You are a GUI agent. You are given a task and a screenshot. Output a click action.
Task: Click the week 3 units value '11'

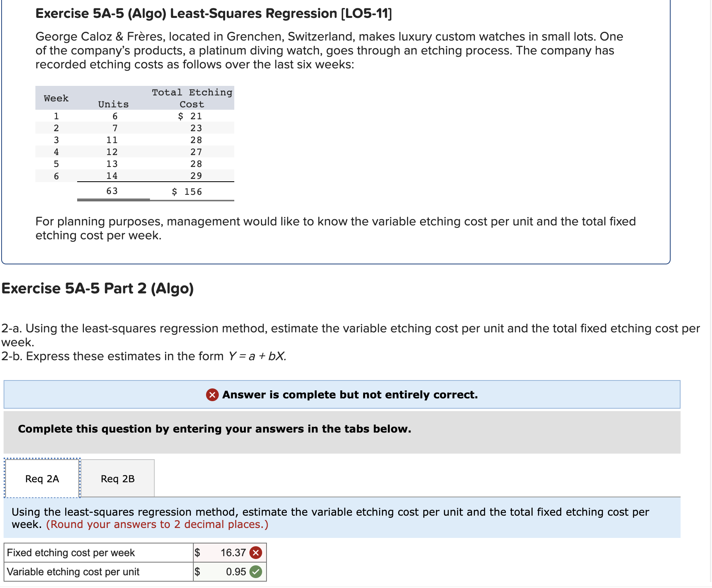[x=112, y=140]
